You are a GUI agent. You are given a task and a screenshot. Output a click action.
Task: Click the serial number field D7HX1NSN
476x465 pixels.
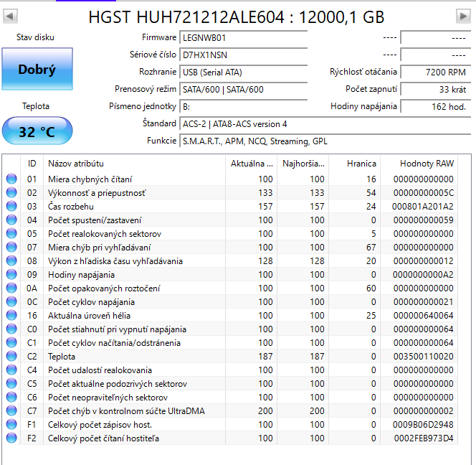tap(244, 55)
